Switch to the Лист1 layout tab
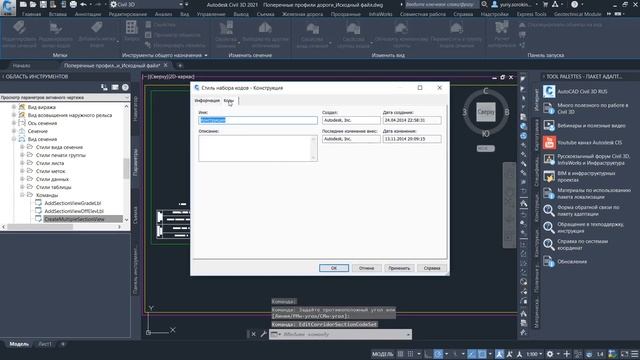 45,344
